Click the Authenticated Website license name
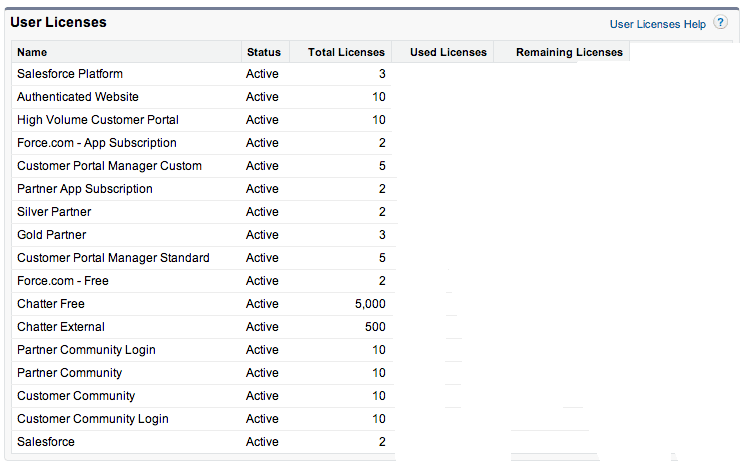This screenshot has width=745, height=468. pos(78,97)
